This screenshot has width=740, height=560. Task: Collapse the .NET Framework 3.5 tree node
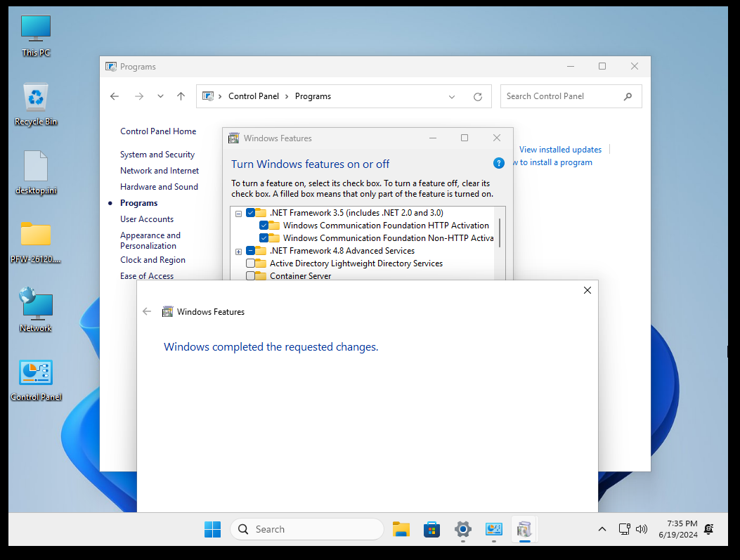tap(238, 214)
